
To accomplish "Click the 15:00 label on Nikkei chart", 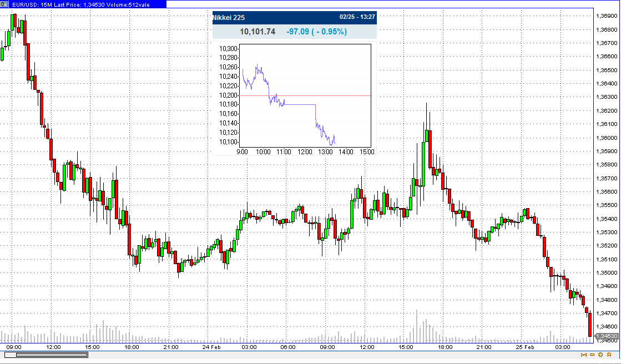I will click(367, 152).
